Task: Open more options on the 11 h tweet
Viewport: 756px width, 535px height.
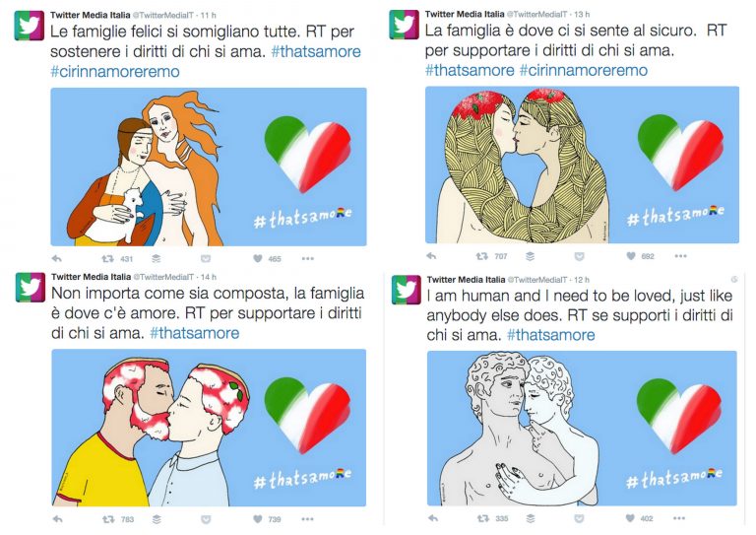Action: 307,258
